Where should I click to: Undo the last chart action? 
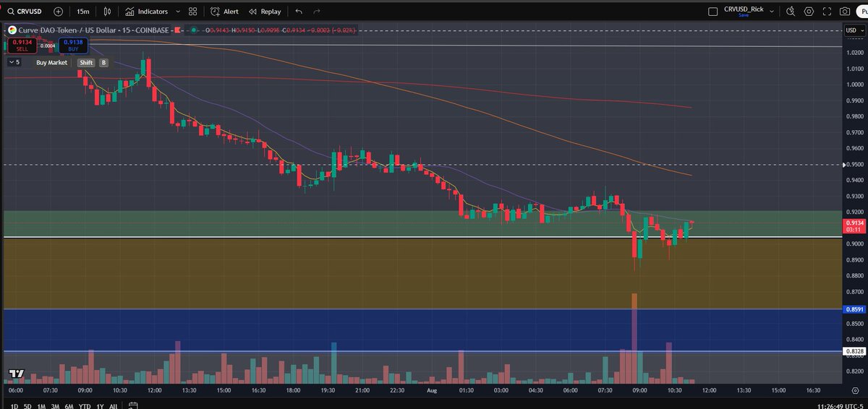299,12
